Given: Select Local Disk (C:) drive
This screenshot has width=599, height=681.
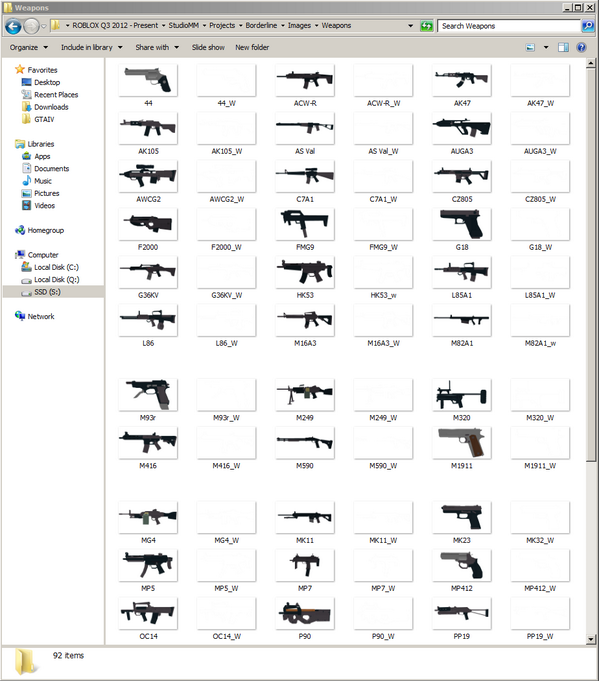Looking at the screenshot, I should (50, 267).
